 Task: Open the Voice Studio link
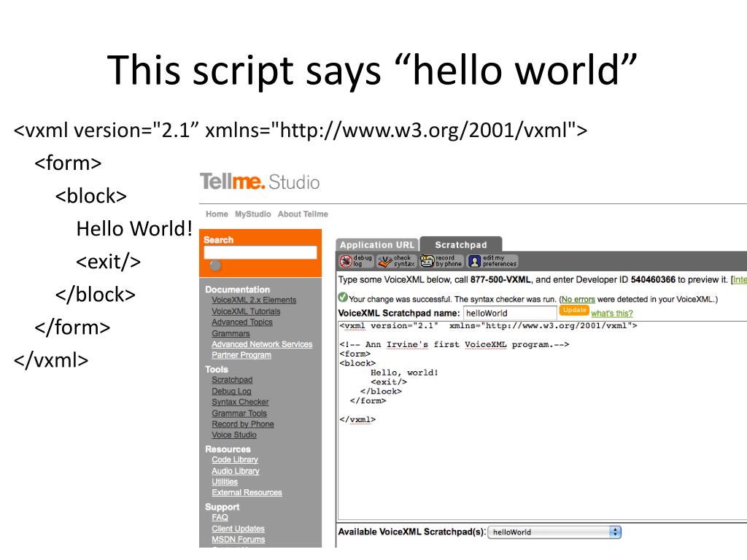point(234,435)
